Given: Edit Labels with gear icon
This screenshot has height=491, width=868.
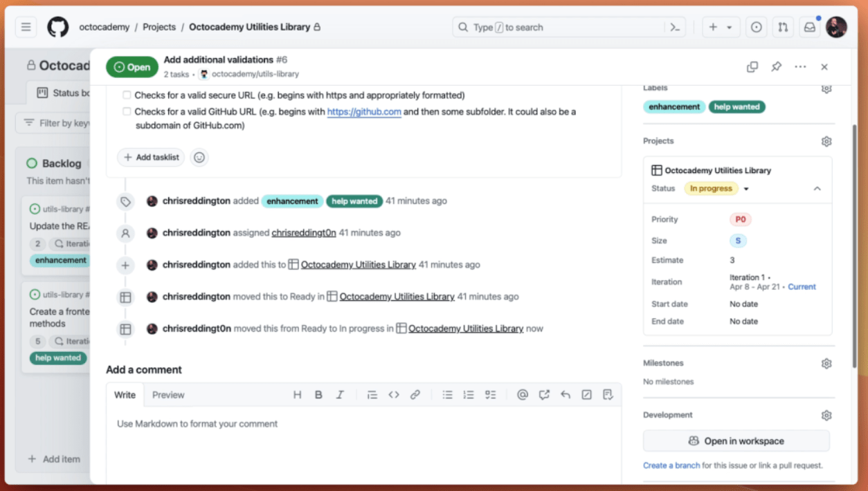Looking at the screenshot, I should click(x=826, y=89).
